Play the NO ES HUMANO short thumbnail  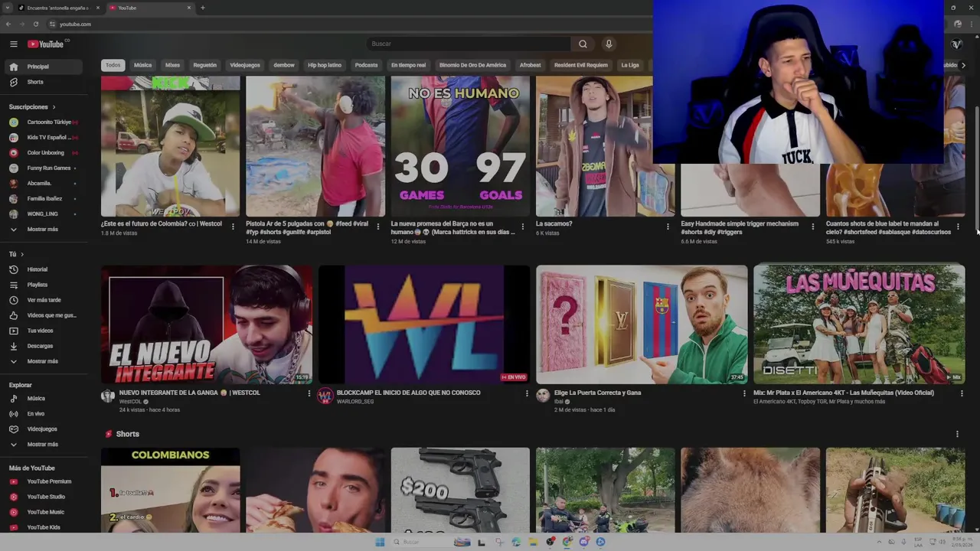click(460, 146)
